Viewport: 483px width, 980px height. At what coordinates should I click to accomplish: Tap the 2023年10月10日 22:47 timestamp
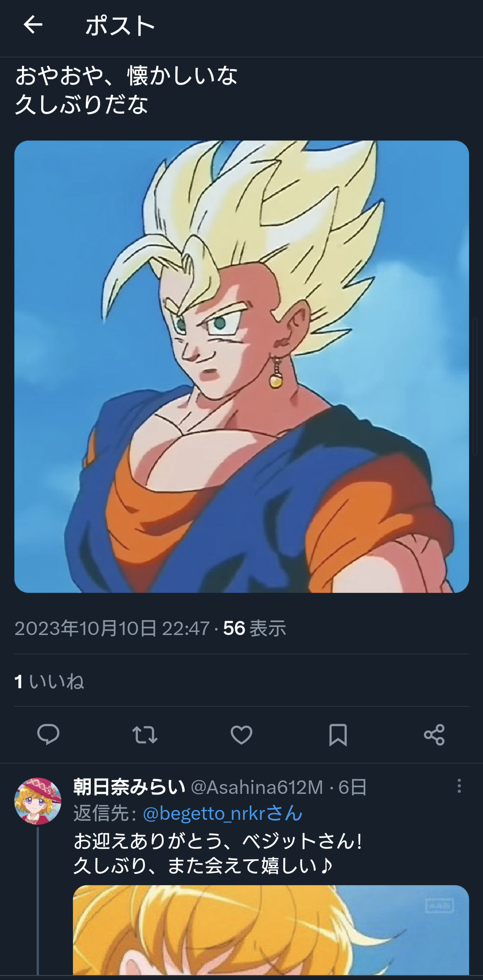click(x=112, y=628)
